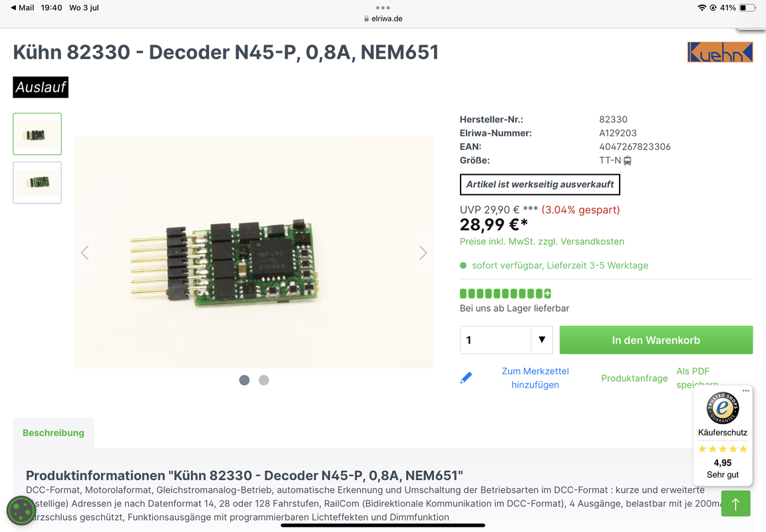Open the three-dot multitasking menu
Screen dimensions: 766x532
click(383, 8)
